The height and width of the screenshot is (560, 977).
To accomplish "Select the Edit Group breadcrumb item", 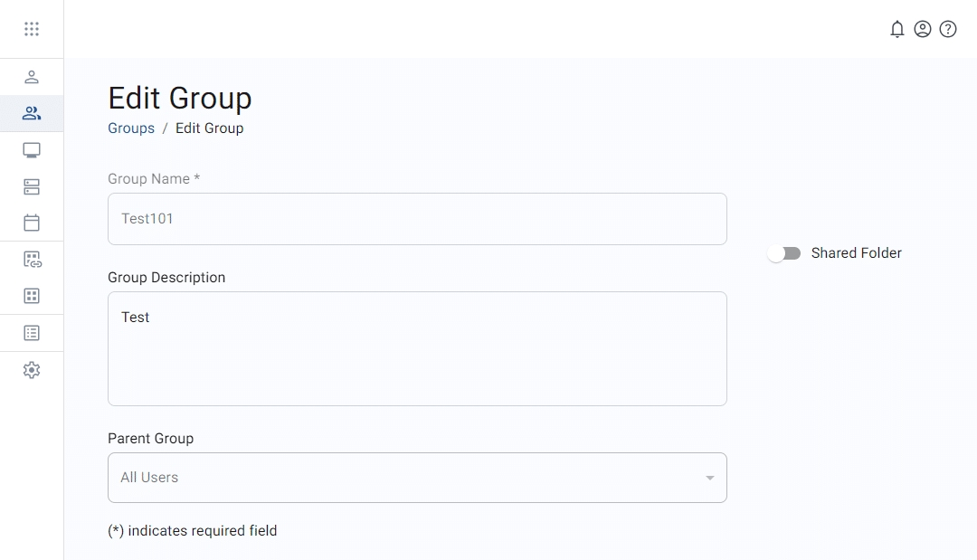I will point(209,128).
